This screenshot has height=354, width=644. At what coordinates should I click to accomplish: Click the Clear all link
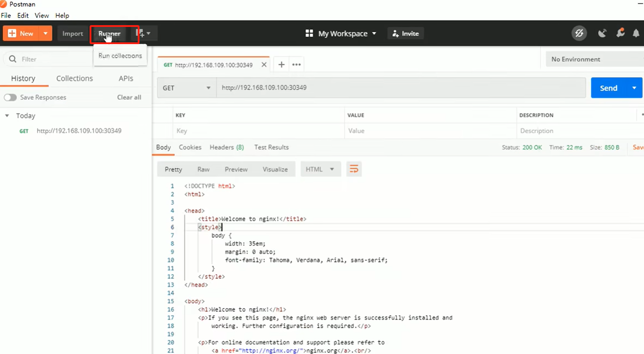[x=129, y=98]
